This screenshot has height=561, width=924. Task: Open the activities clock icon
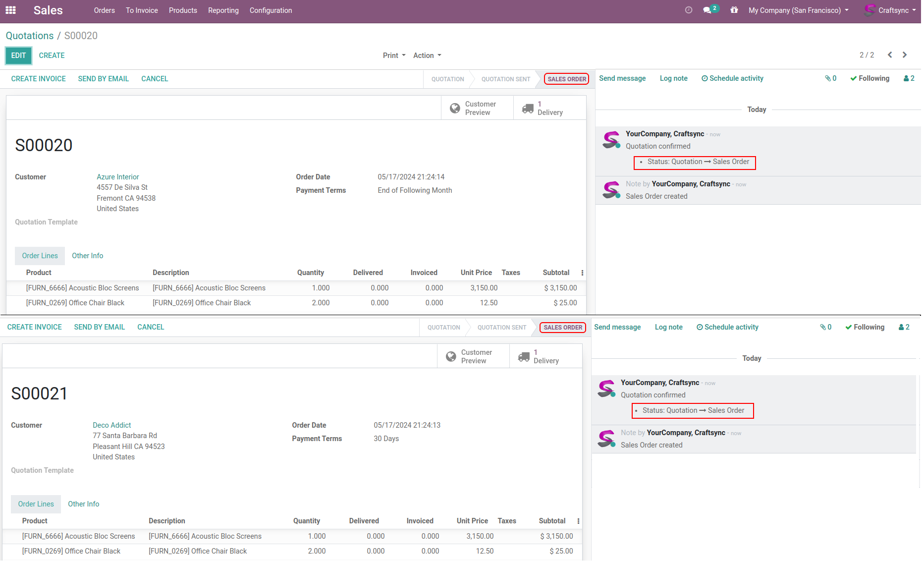[x=689, y=10]
